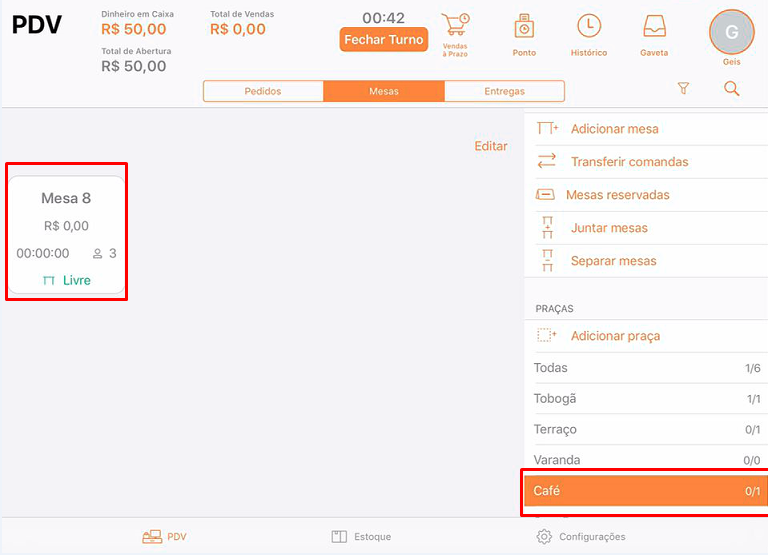The width and height of the screenshot is (768, 555).
Task: Click the Mesas reservadas icon
Action: pos(545,194)
